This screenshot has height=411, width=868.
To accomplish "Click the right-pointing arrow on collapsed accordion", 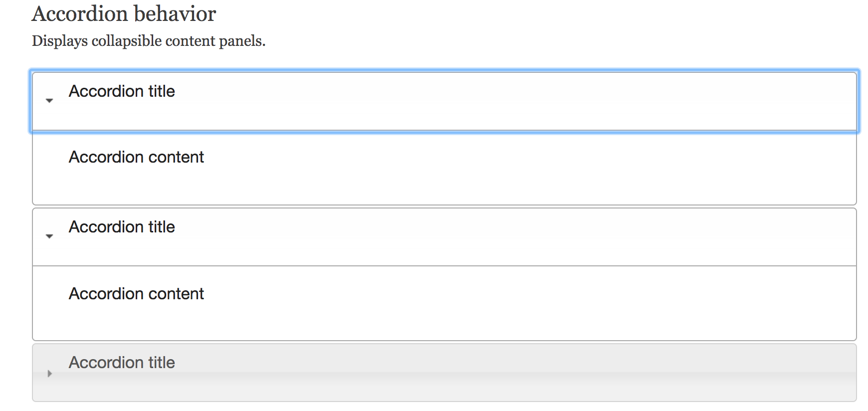I will pos(49,373).
